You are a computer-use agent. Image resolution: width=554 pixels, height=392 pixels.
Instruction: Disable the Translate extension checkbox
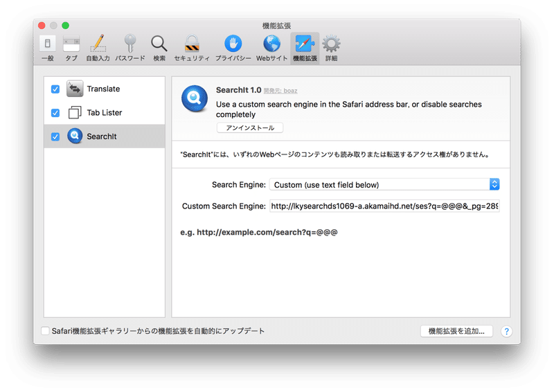pos(55,89)
